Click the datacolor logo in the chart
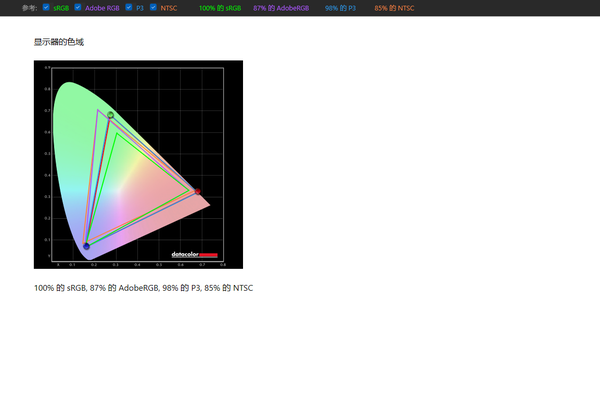Viewport: 600px width, 397px height. coord(194,255)
